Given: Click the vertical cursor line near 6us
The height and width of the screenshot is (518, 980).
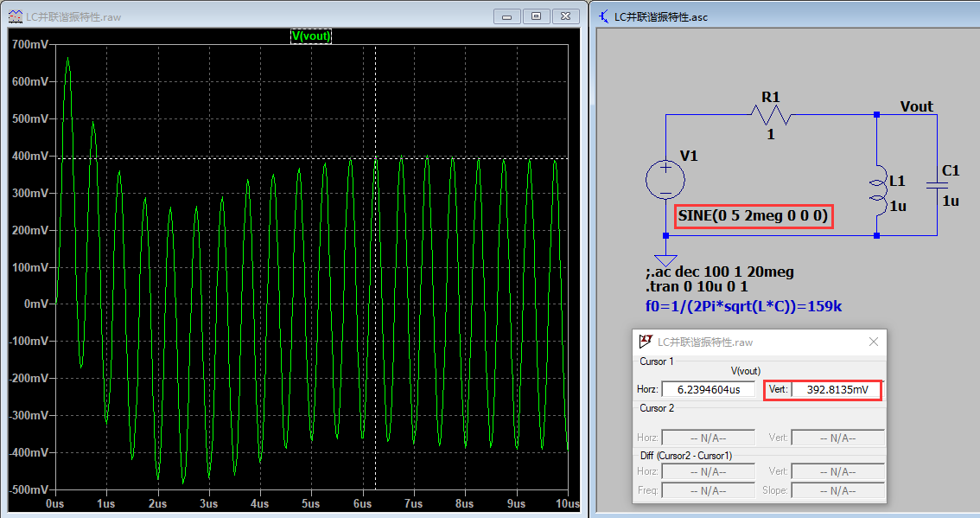Looking at the screenshot, I should tap(376, 267).
